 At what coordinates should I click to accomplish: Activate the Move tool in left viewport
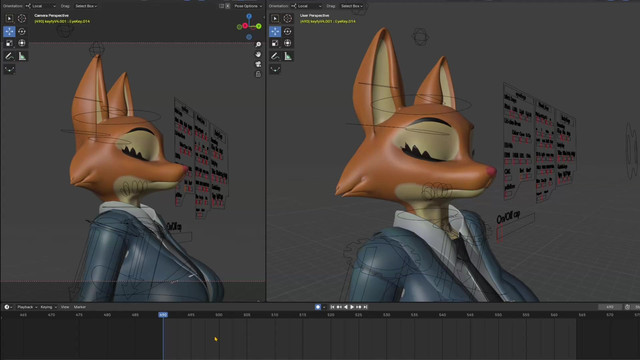click(9, 31)
